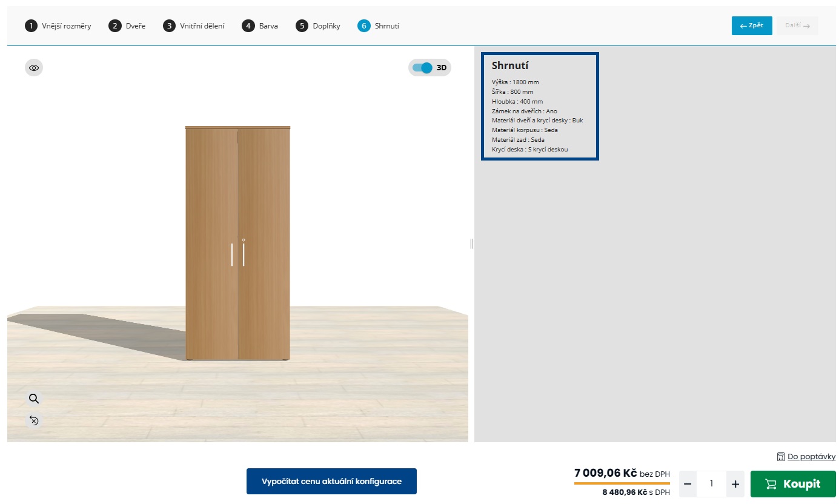Select step 6 Shrnutí
The image size is (839, 504).
click(379, 25)
